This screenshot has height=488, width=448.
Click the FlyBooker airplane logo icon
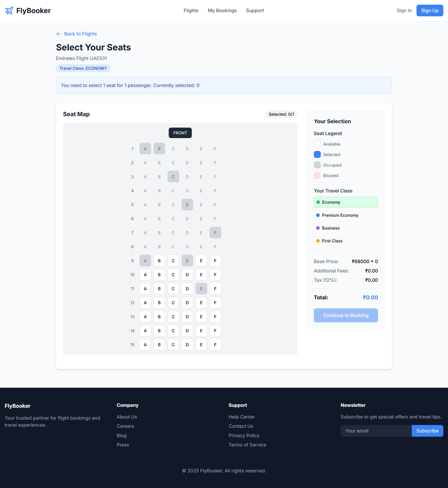9,10
